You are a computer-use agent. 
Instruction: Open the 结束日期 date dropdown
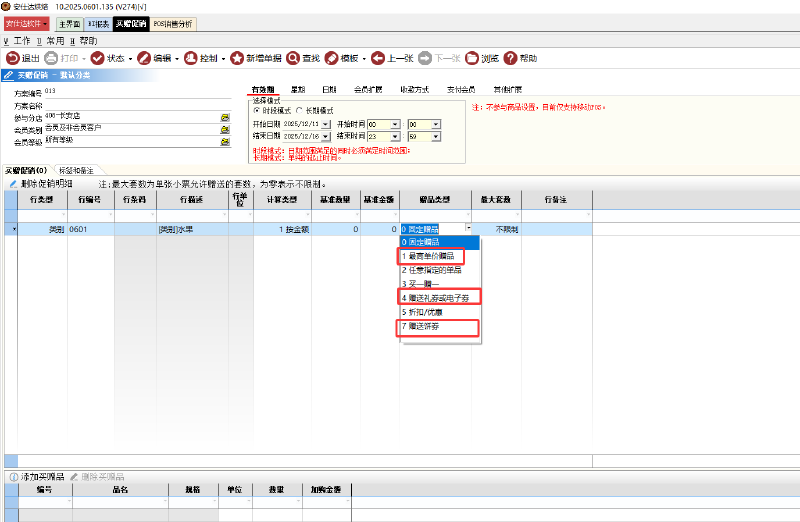click(x=326, y=137)
